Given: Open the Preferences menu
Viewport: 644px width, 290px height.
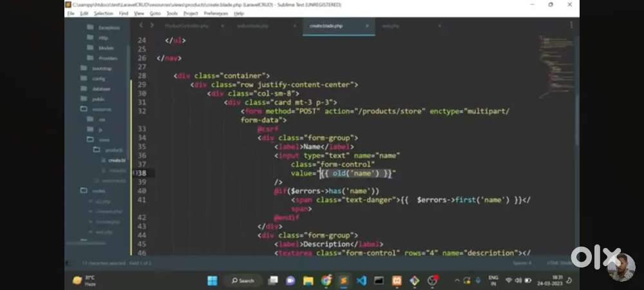Looking at the screenshot, I should point(216,13).
